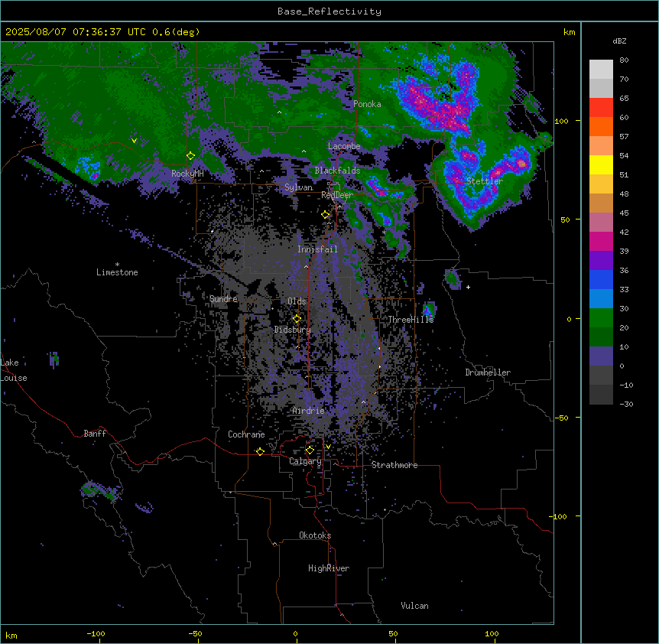The height and width of the screenshot is (644, 659).
Task: Click the Base_Reflectivity title text
Action: [x=329, y=11]
